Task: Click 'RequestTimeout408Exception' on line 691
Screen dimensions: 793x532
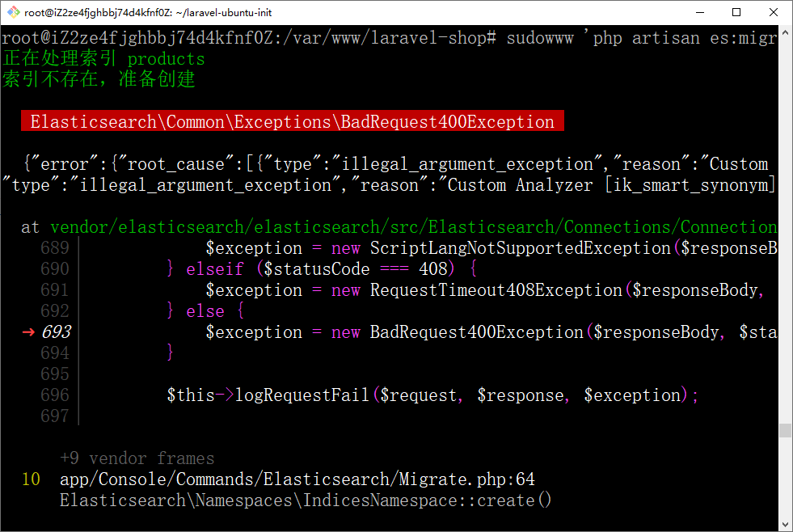Action: pos(496,289)
